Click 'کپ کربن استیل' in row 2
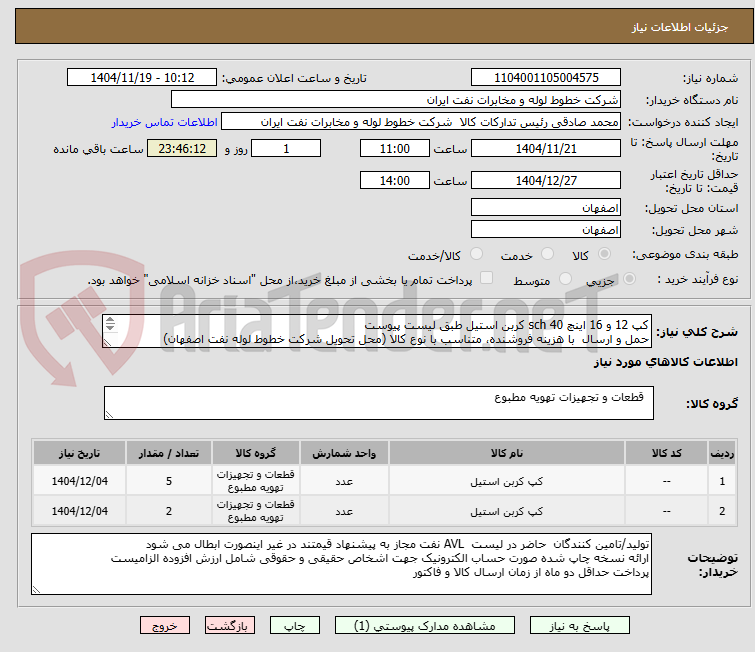The width and height of the screenshot is (755, 652). click(x=507, y=511)
